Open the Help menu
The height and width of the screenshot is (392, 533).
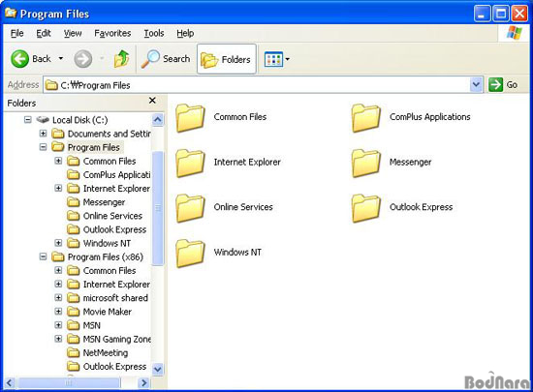click(x=185, y=33)
